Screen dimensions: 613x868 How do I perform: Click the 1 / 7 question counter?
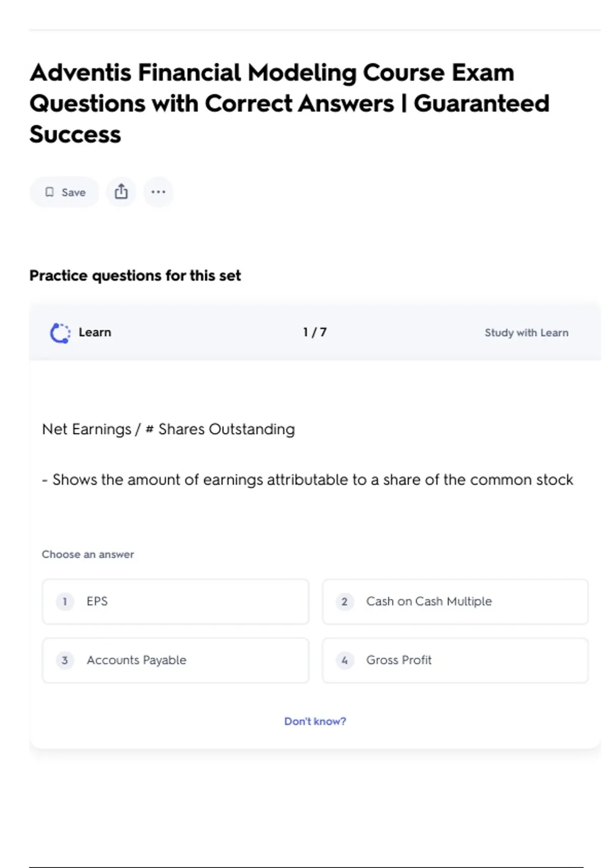click(315, 332)
